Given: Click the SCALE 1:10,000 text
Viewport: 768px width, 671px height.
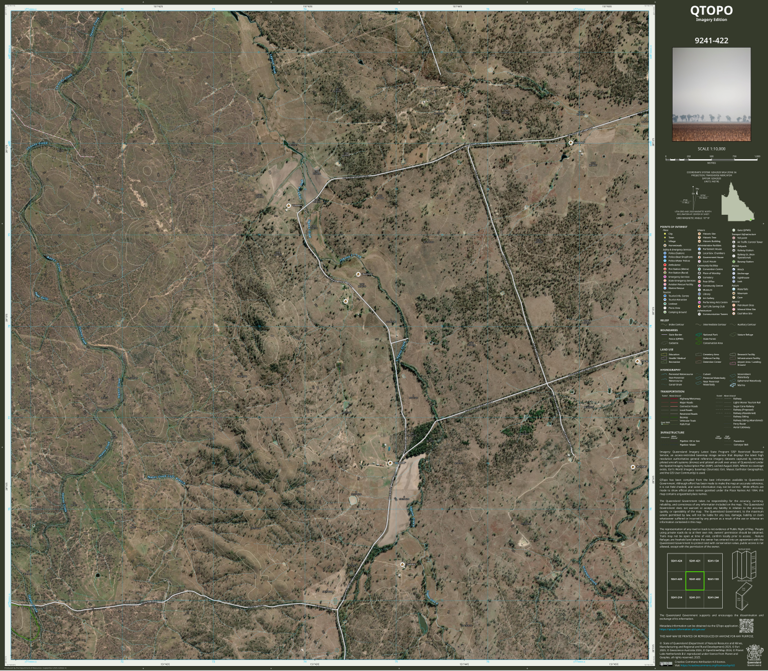Looking at the screenshot, I should (x=712, y=149).
